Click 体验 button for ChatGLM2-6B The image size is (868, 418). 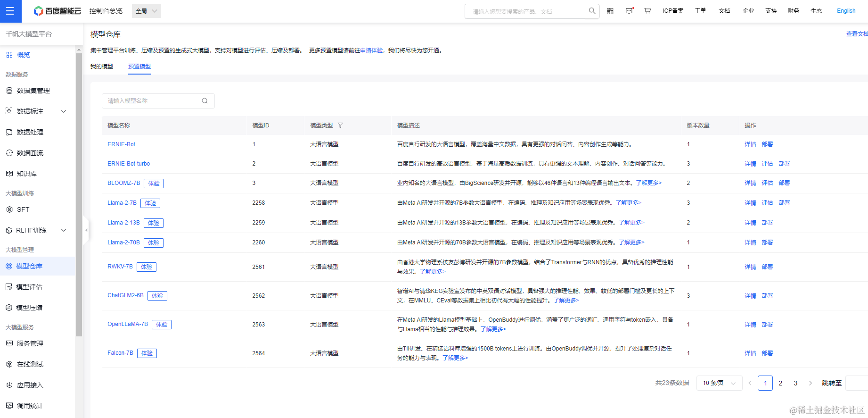(157, 296)
